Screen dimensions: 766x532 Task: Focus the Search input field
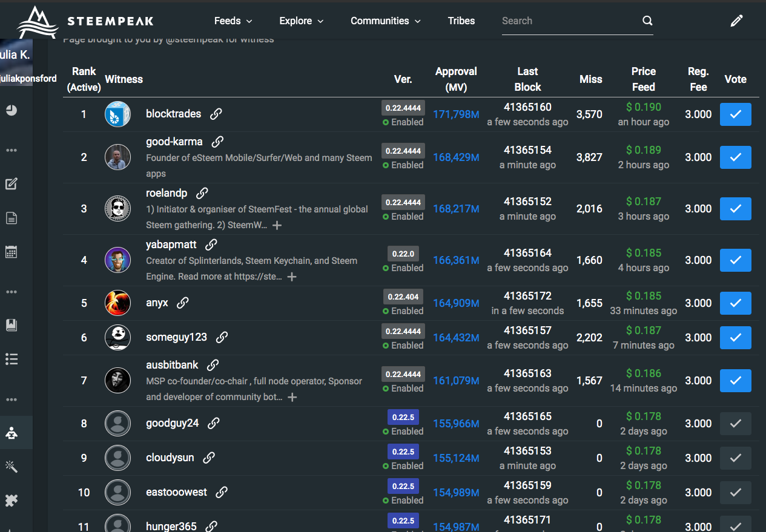pyautogui.click(x=570, y=21)
